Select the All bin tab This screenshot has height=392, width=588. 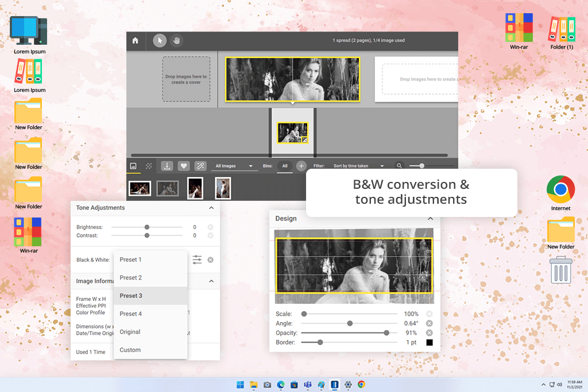[x=285, y=166]
